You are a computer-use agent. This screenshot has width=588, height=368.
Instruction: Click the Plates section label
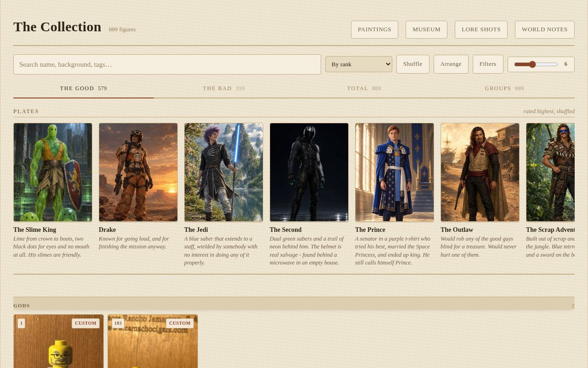coord(26,111)
